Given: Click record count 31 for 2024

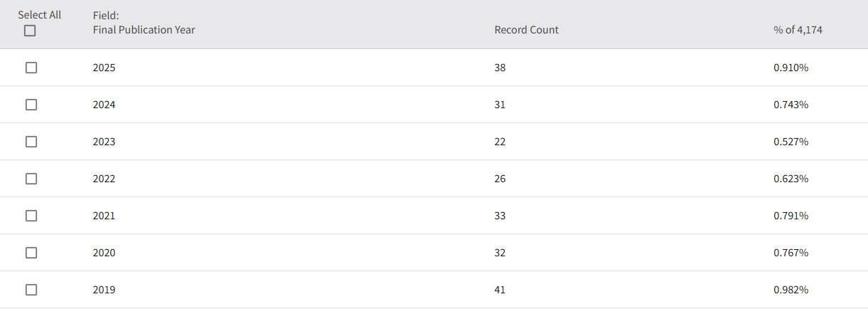Looking at the screenshot, I should (x=500, y=105).
